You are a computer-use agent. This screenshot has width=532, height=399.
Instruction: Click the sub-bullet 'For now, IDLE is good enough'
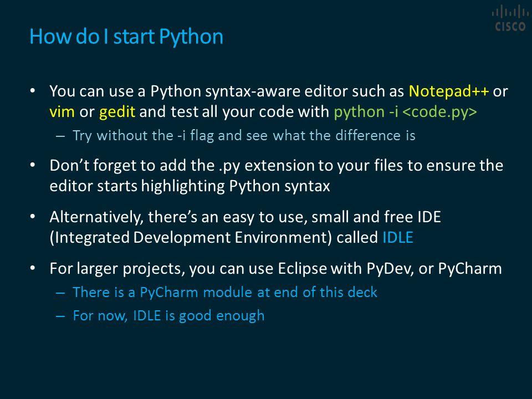[x=168, y=316]
